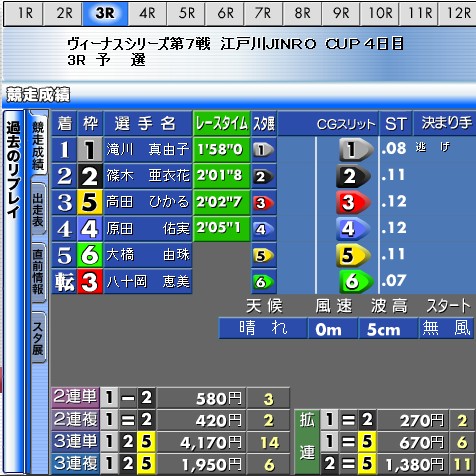Open the 直前情報 side tab
This screenshot has width=476, height=476.
pos(38,273)
